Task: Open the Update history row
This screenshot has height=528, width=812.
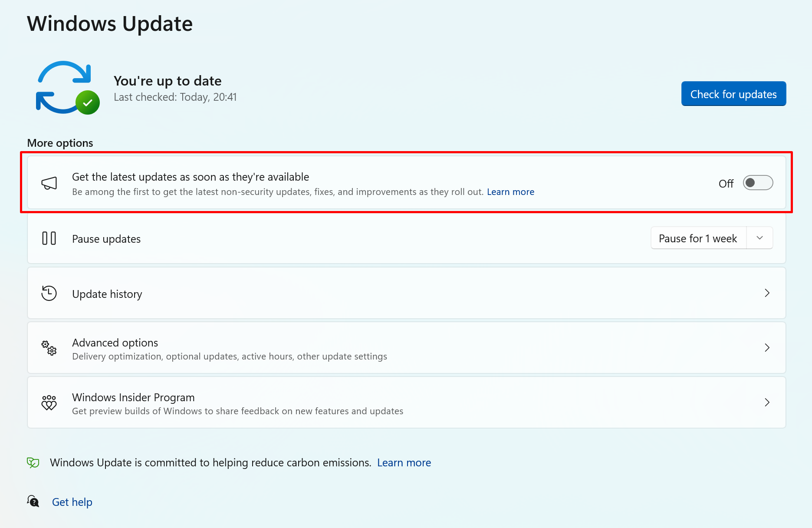Action: point(407,293)
